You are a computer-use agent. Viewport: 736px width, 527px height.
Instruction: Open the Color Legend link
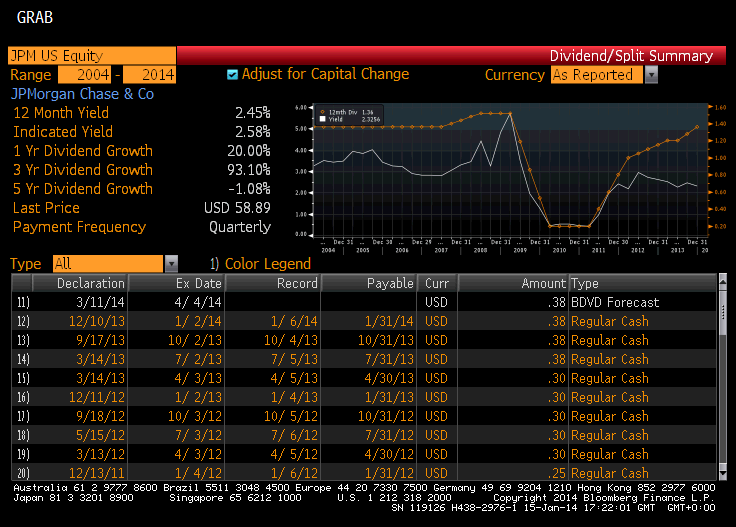pyautogui.click(x=267, y=264)
